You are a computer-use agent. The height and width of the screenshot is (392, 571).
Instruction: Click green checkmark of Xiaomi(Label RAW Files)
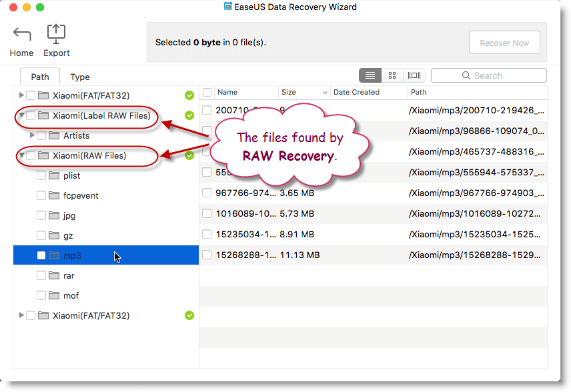point(189,115)
